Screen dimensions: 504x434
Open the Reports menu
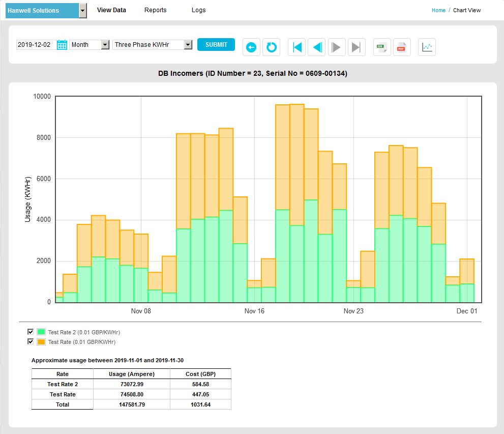click(x=155, y=10)
